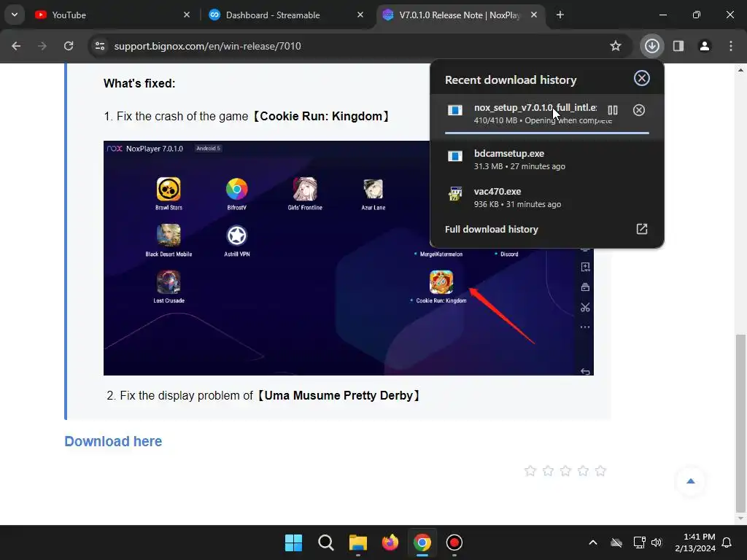The height and width of the screenshot is (560, 747).
Task: Click the network display tray icon
Action: (639, 542)
